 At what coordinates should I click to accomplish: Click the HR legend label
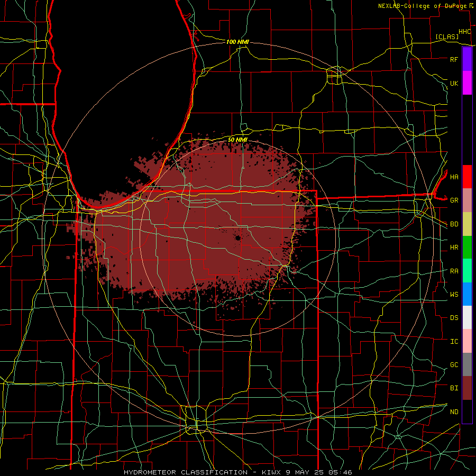pos(454,248)
